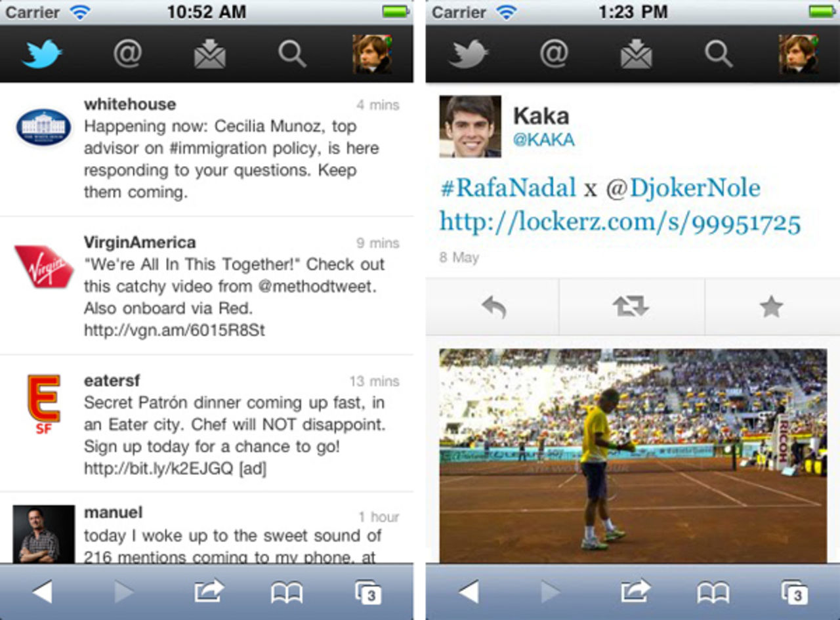This screenshot has width=840, height=620.
Task: Show the Safari tabs on the left screen
Action: 369,592
